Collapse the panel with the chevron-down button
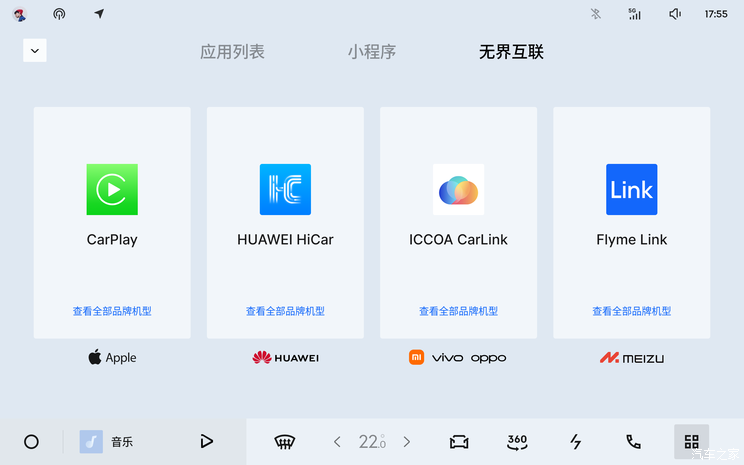The width and height of the screenshot is (744, 465). (35, 50)
